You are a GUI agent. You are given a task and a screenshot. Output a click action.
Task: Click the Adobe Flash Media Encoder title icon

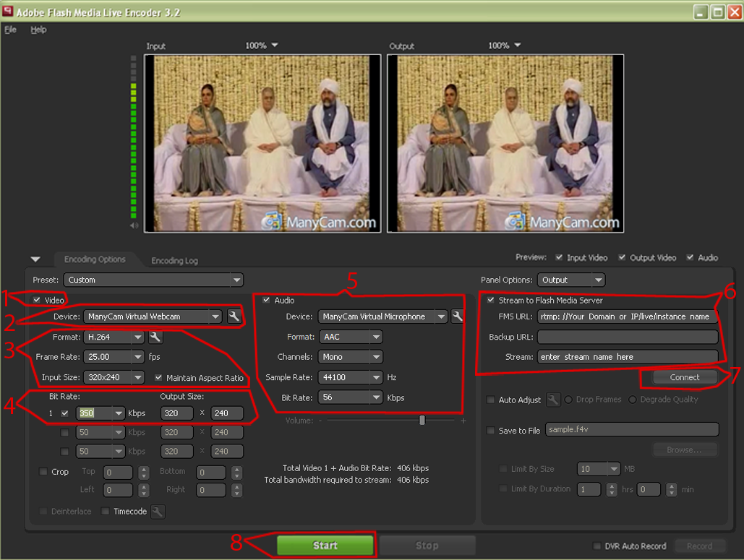click(7, 12)
